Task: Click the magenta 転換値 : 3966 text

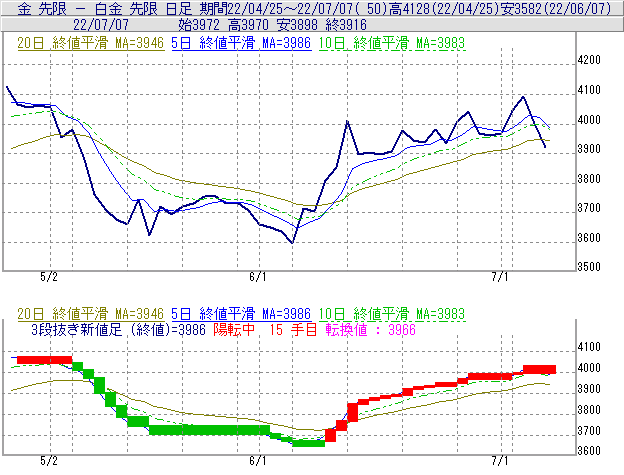Action: click(x=370, y=330)
